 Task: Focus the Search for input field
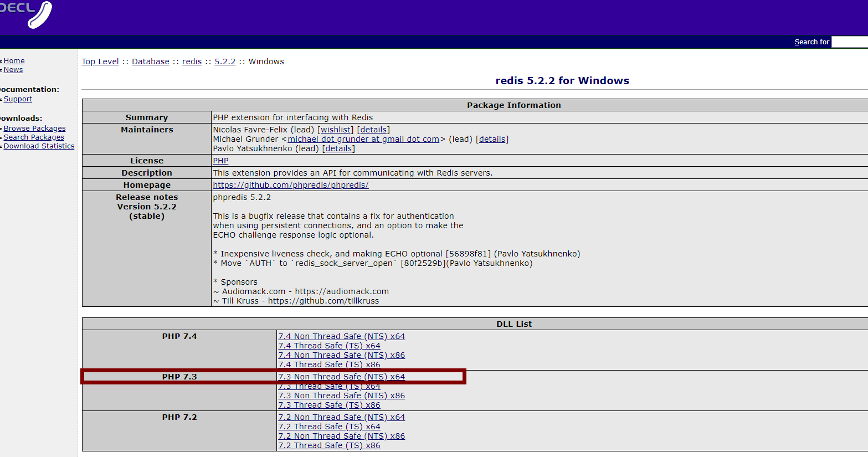coord(850,42)
